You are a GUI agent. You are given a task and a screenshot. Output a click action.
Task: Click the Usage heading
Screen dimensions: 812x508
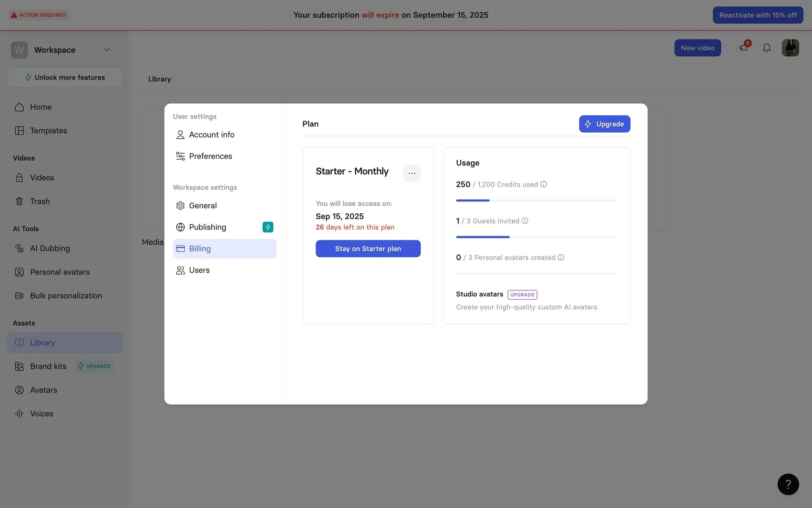[x=467, y=163]
